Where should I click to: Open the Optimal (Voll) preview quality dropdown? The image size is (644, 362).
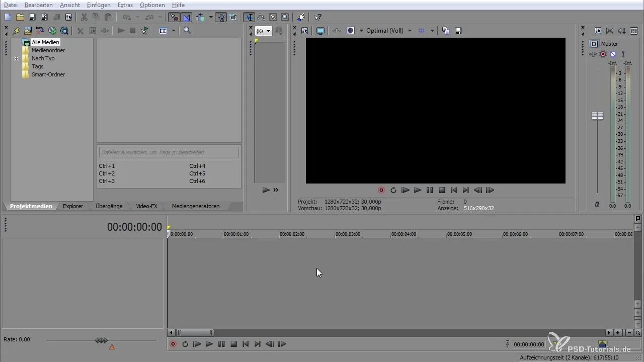[389, 31]
